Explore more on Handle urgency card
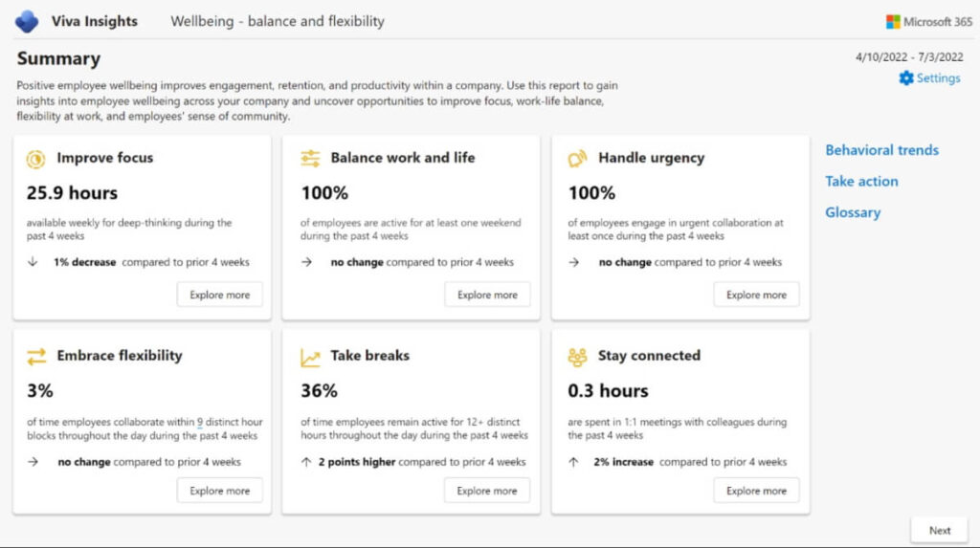This screenshot has height=548, width=980. tap(756, 295)
